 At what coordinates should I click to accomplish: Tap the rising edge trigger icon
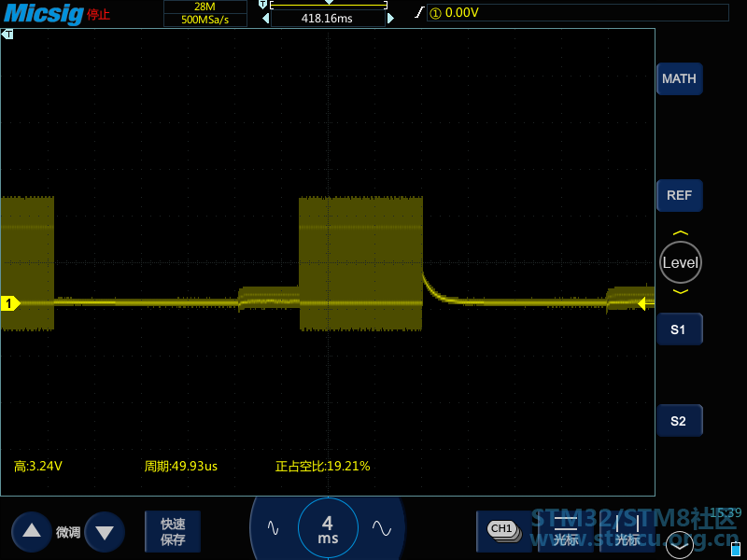pos(418,12)
